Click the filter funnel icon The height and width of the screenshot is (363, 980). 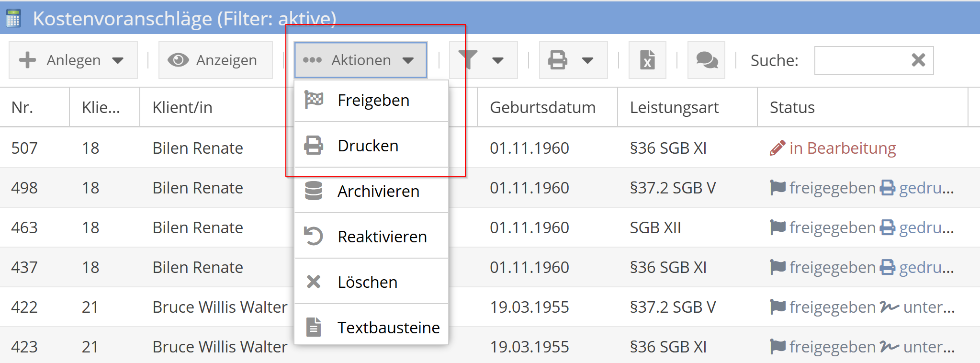coord(468,60)
